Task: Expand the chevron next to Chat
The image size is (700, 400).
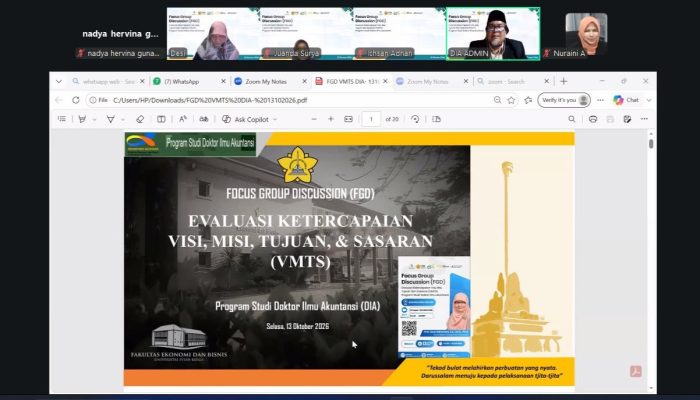Action: coord(649,100)
